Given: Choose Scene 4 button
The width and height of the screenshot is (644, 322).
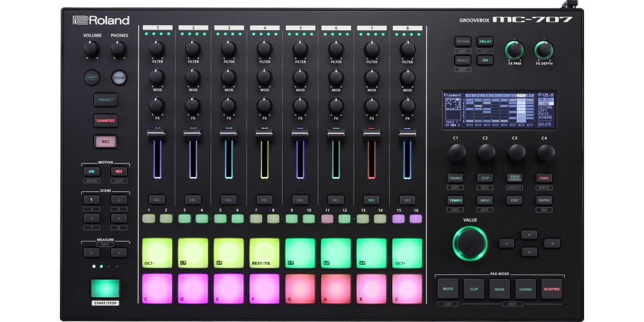Looking at the screenshot, I should 118,218.
